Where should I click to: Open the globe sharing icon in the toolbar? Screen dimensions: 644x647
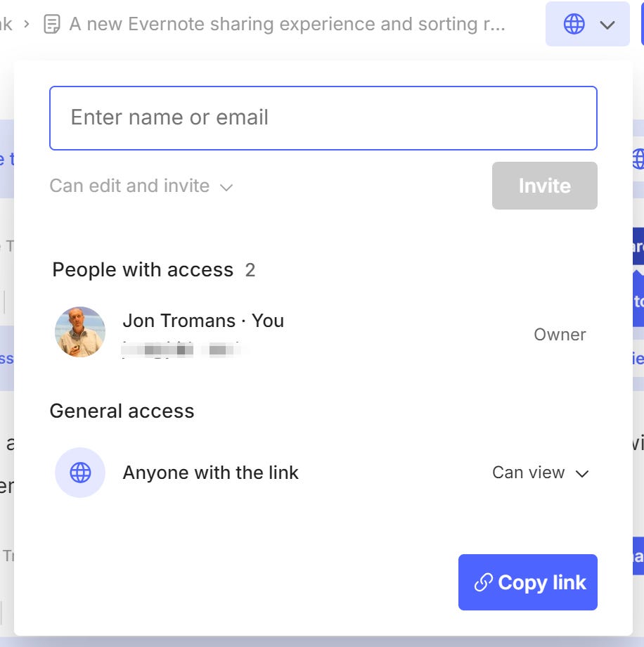[575, 23]
